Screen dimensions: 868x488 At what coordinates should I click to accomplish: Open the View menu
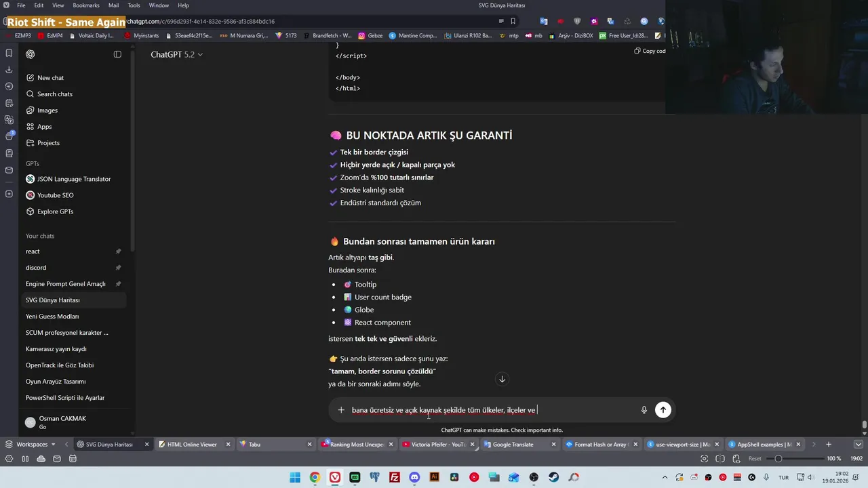[58, 5]
